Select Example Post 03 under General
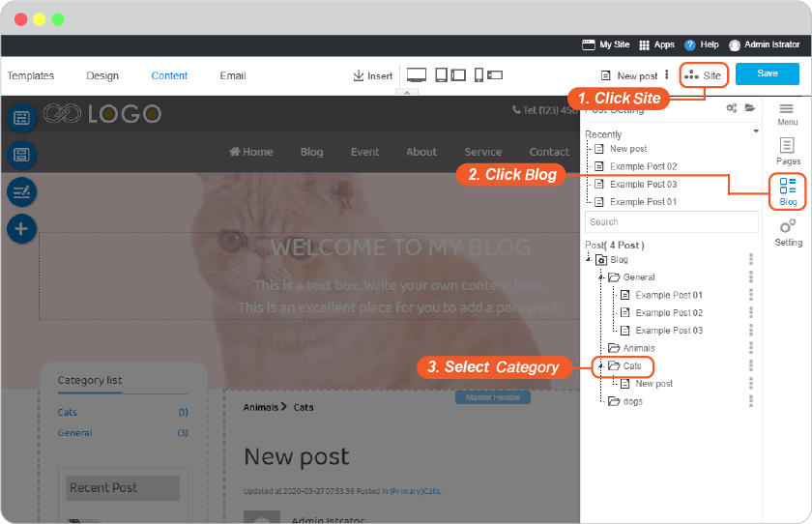This screenshot has width=812, height=524. pyautogui.click(x=669, y=330)
